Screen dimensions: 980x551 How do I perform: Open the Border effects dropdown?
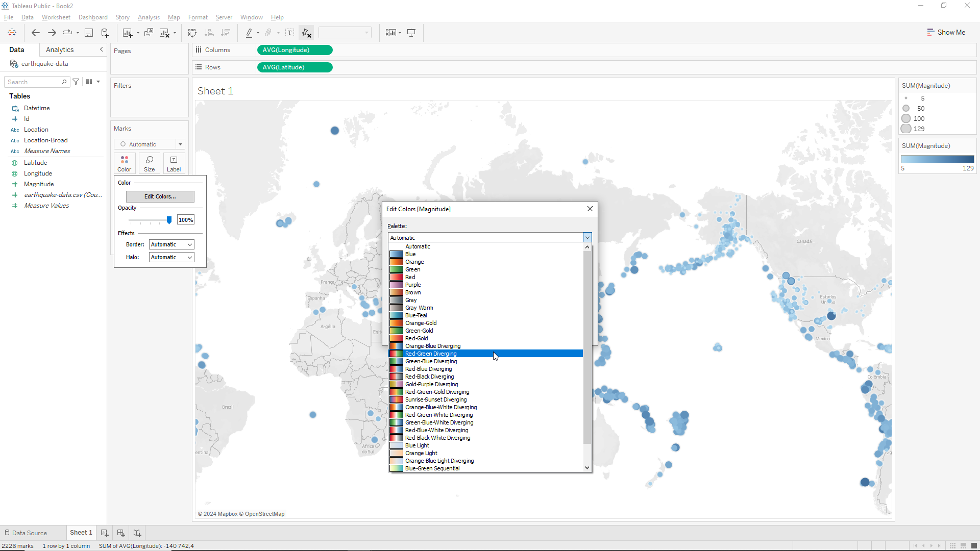(171, 244)
